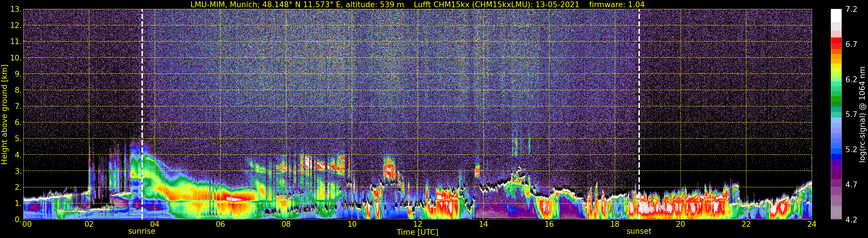
Task: Click the 5.2 colorbar value
Action: (851, 150)
